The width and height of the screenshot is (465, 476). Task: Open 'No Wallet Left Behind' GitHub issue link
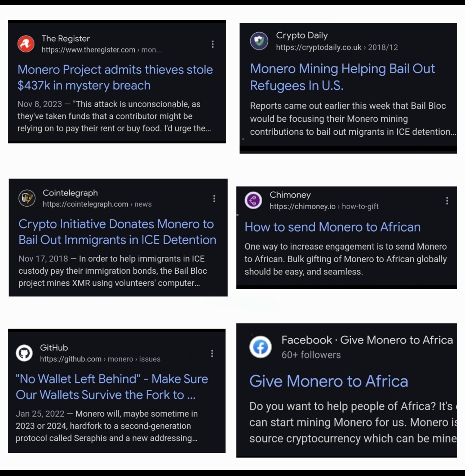[112, 387]
